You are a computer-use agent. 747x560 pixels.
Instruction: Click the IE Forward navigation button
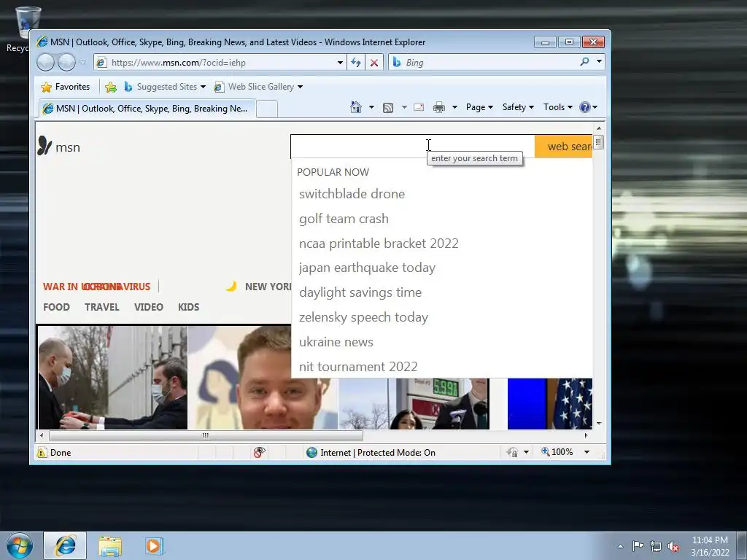66,63
